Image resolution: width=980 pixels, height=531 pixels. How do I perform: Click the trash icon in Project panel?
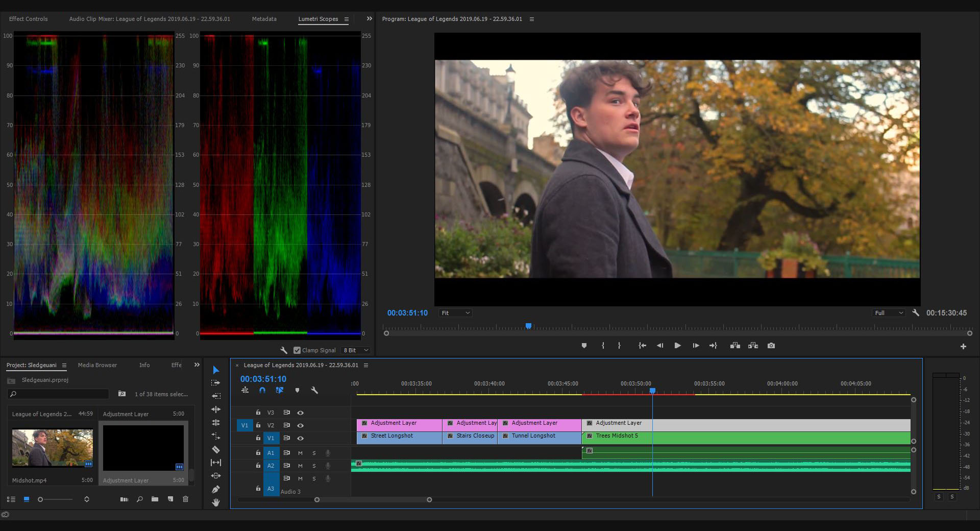click(x=185, y=499)
